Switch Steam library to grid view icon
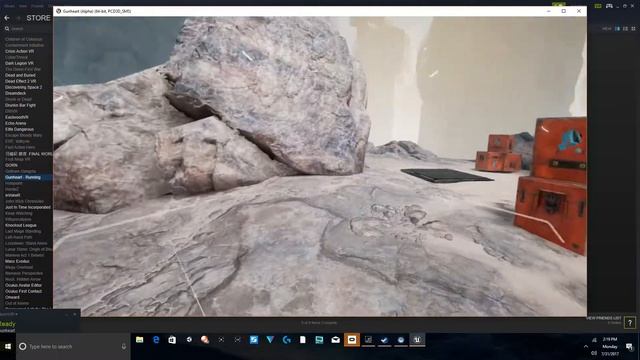 pyautogui.click(x=633, y=29)
